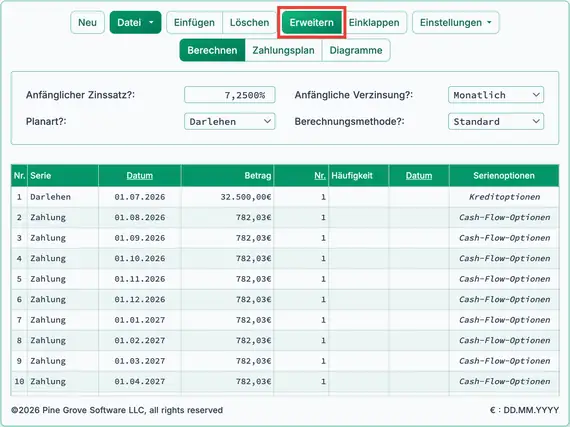Open Kreditoptionen in the Darlehen row
The height and width of the screenshot is (427, 570).
point(504,197)
